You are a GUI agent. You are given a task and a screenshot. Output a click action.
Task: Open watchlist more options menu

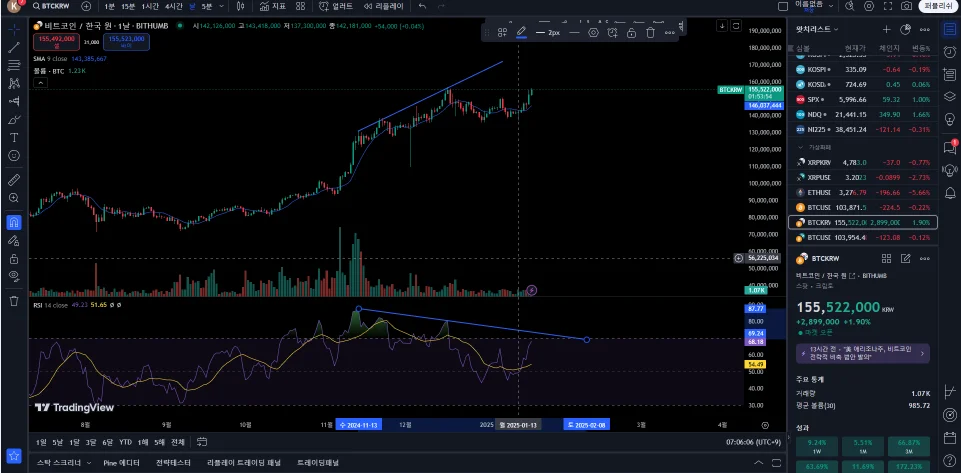tap(925, 29)
